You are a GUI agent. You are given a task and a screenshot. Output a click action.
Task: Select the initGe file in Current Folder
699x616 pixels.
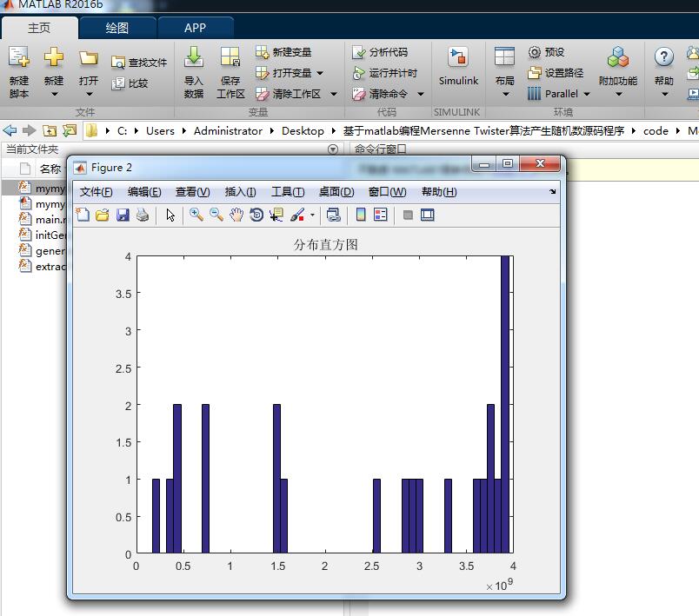pyautogui.click(x=42, y=235)
